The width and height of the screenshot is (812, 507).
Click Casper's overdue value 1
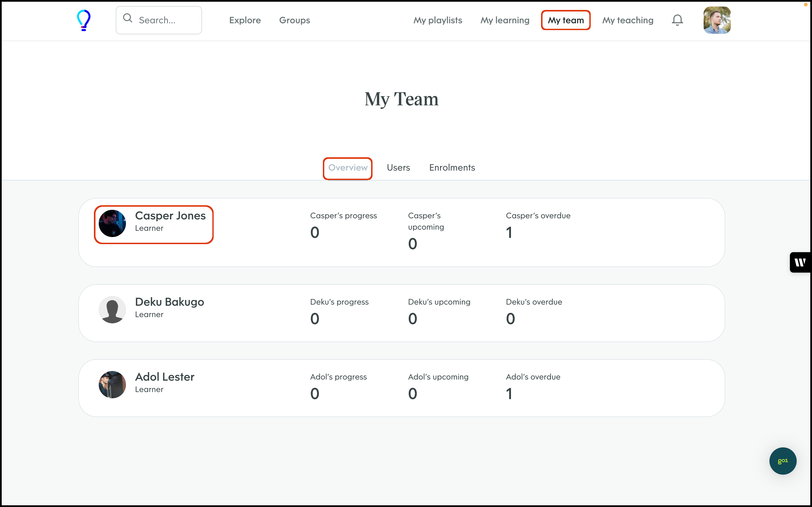509,232
